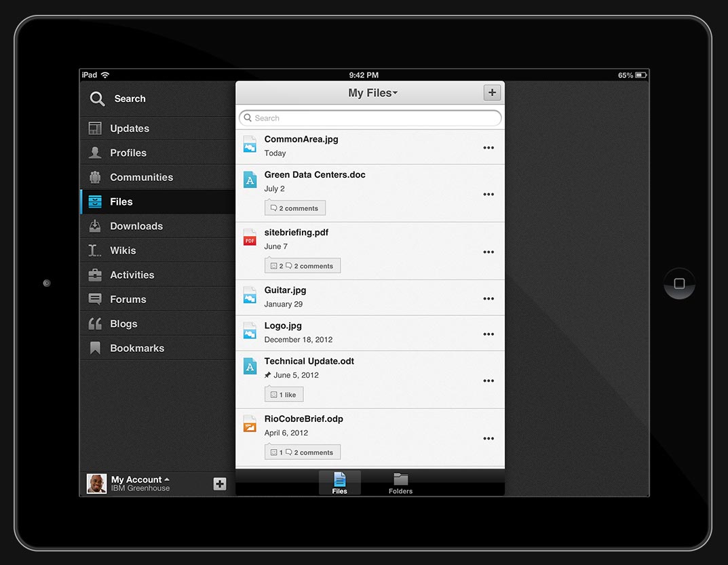Expand the My Files title dropdown
The height and width of the screenshot is (565, 728).
click(x=372, y=93)
